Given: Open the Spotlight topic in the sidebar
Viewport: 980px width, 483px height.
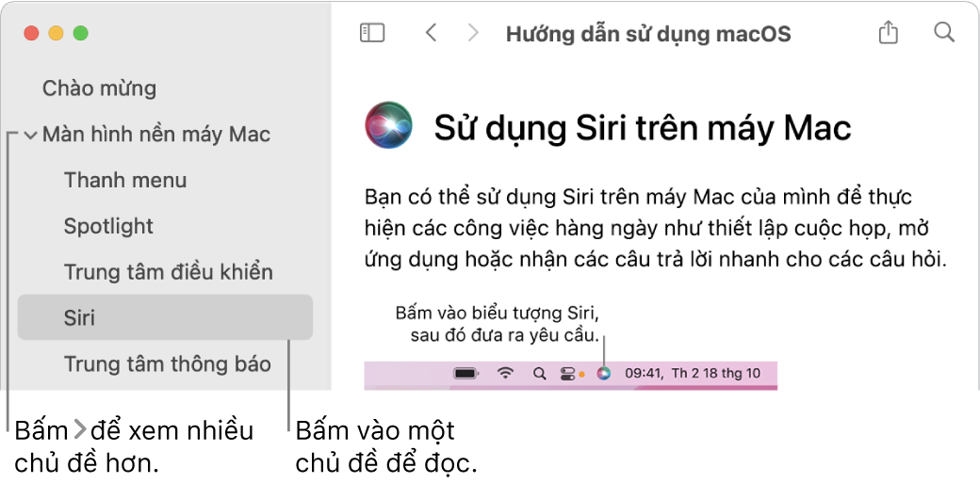Looking at the screenshot, I should pos(108,226).
